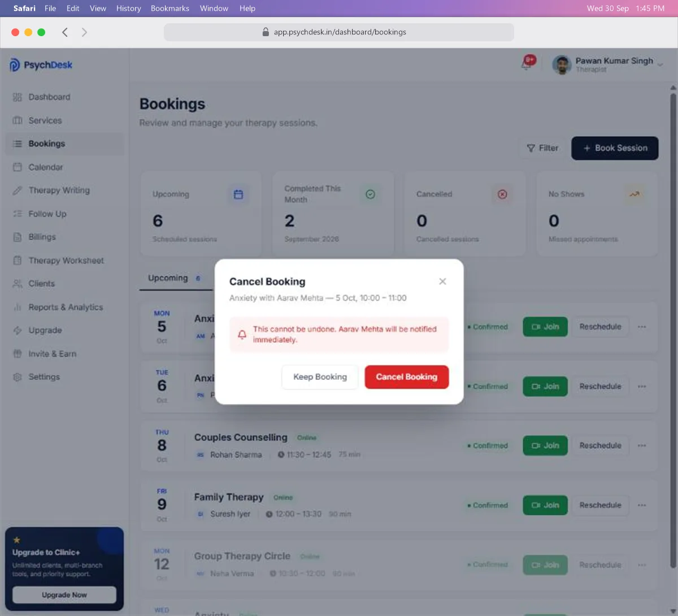The height and width of the screenshot is (616, 678).
Task: Confirm with the red Cancel Booking button
Action: (x=407, y=377)
